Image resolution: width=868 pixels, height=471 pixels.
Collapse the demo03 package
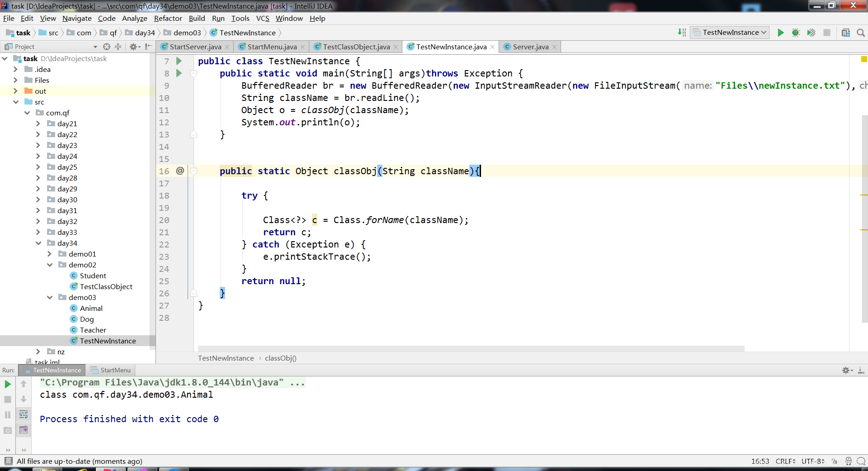50,297
